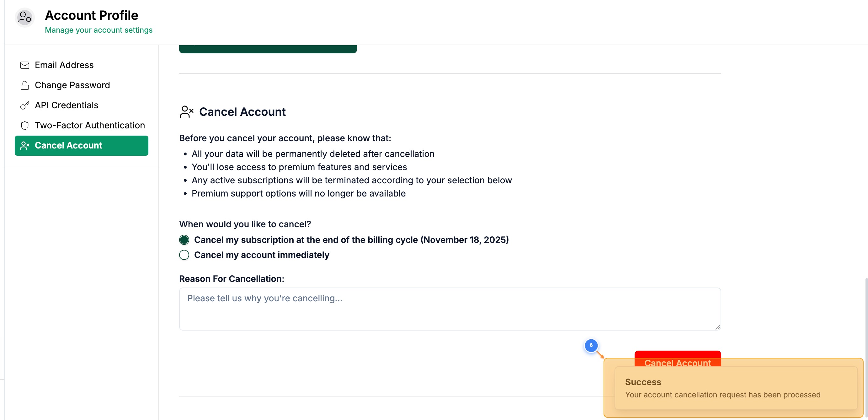Switch to the Change Password section
Viewport: 868px width, 420px height.
point(72,85)
